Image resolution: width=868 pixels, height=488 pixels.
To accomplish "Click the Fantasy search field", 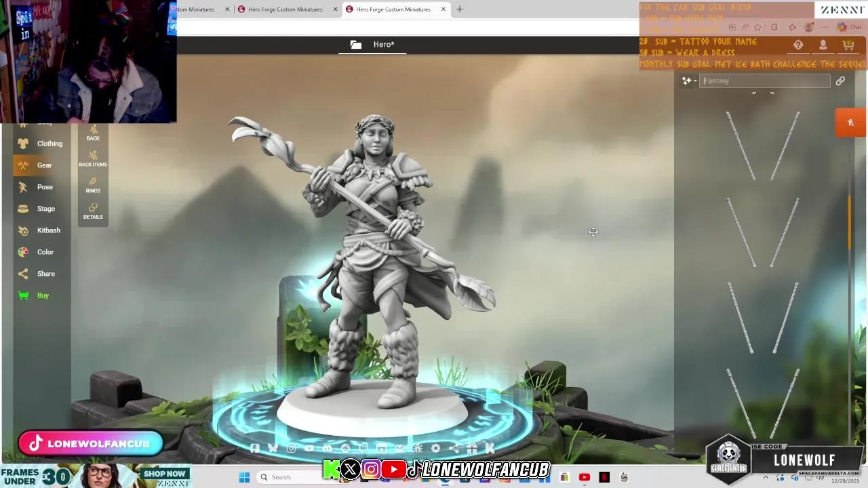I will [764, 81].
